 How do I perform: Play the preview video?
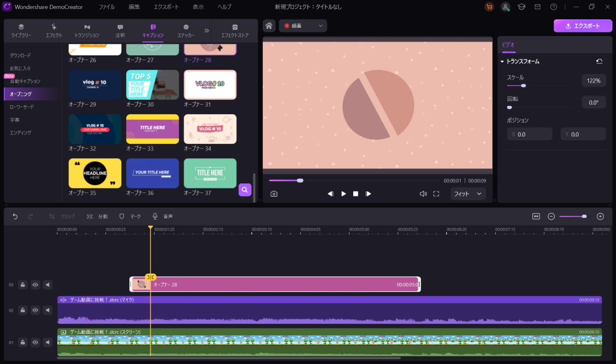coord(343,194)
